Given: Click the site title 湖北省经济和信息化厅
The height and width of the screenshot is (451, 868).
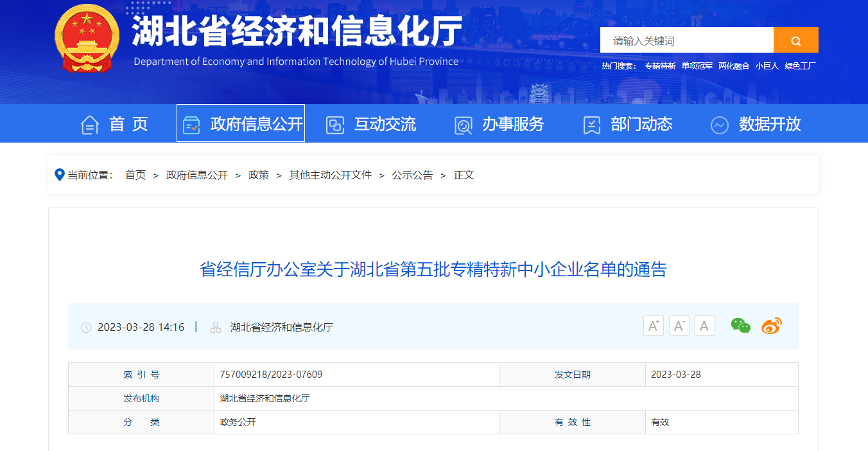Looking at the screenshot, I should pos(297,30).
